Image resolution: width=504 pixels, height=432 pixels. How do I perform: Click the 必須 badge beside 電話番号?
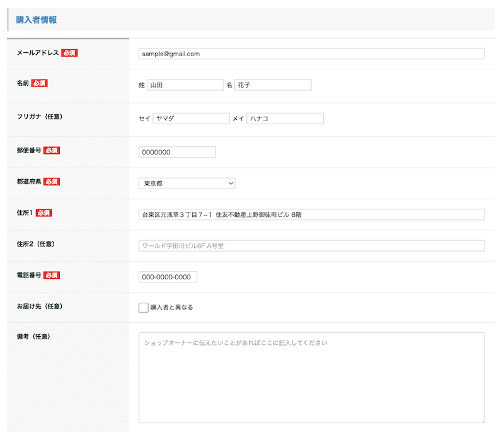(x=52, y=276)
